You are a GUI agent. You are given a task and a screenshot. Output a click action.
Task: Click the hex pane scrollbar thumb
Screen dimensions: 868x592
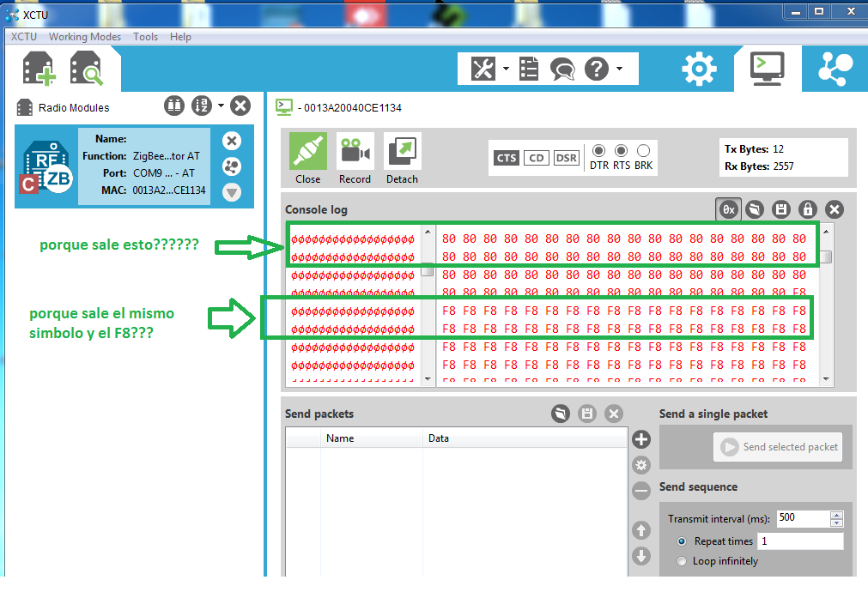(826, 257)
